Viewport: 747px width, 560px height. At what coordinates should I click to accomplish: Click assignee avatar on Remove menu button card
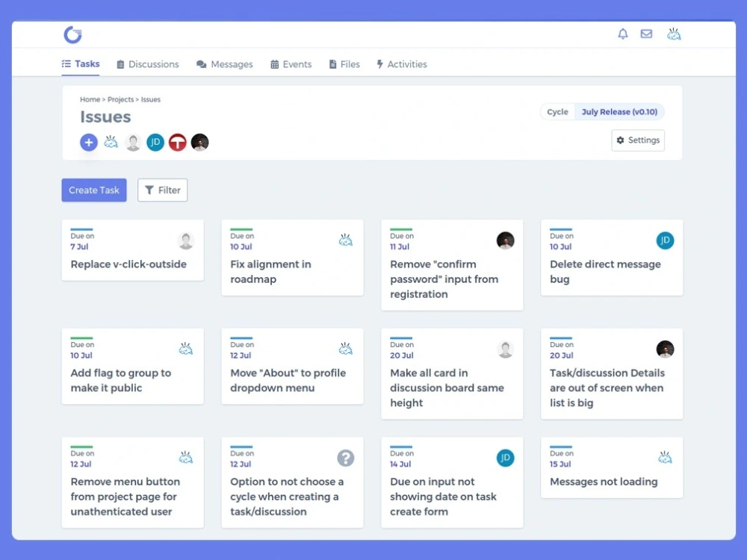pyautogui.click(x=186, y=458)
